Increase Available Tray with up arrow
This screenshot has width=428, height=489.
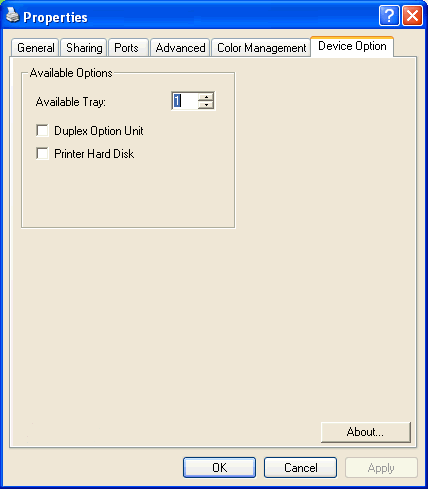click(x=206, y=97)
